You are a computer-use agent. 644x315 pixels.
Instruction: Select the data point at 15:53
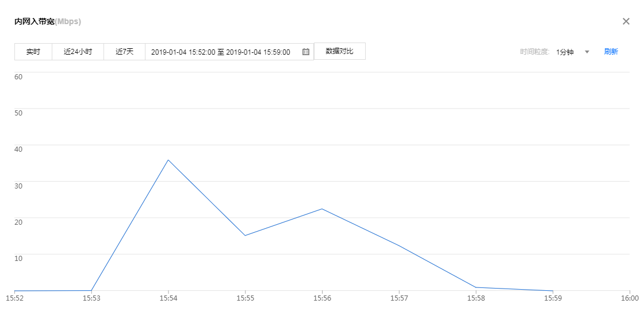(91, 290)
